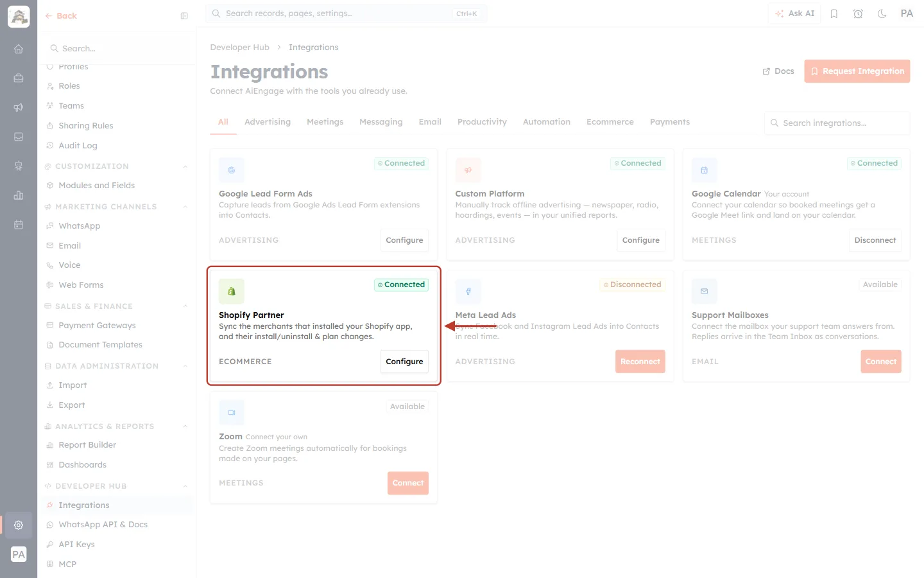
Task: Click the Google Lead Form Ads logo icon
Action: click(x=232, y=170)
